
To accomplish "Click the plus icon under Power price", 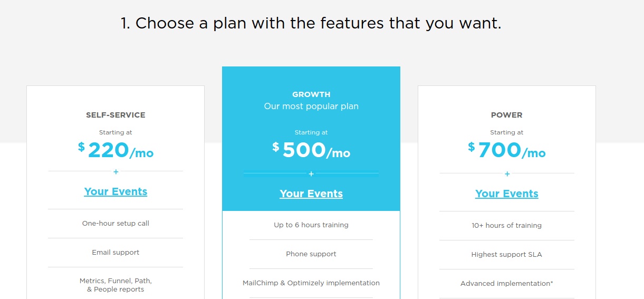I will (x=507, y=173).
